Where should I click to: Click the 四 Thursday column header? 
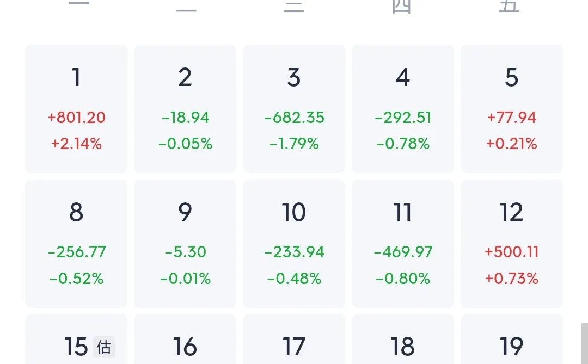(401, 6)
